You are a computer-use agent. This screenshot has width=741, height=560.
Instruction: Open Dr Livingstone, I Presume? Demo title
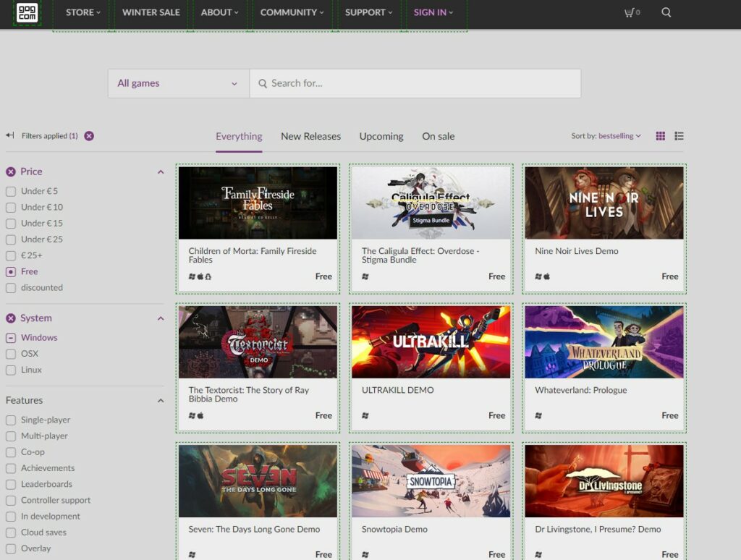(598, 530)
